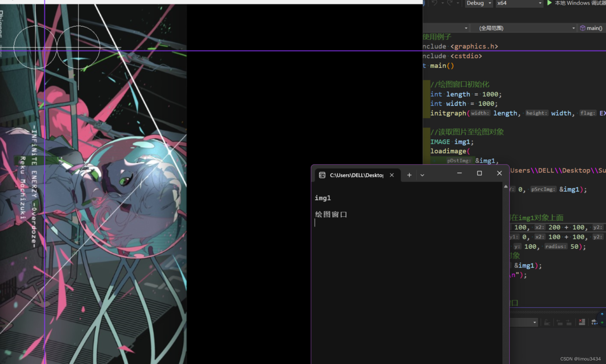Click '#include <graphics.h>' line in code editor
Image resolution: width=606 pixels, height=364 pixels.
click(x=460, y=46)
